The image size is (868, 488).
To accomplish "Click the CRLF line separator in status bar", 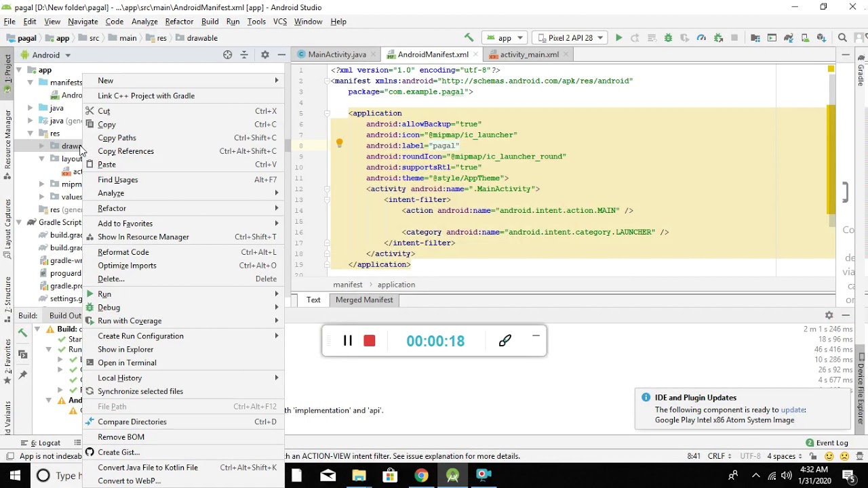I will click(x=720, y=456).
